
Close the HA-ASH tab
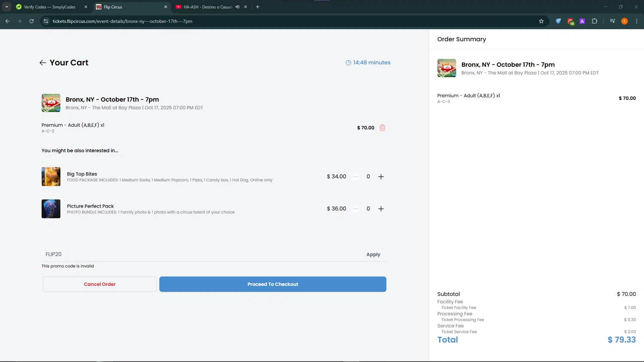(246, 7)
